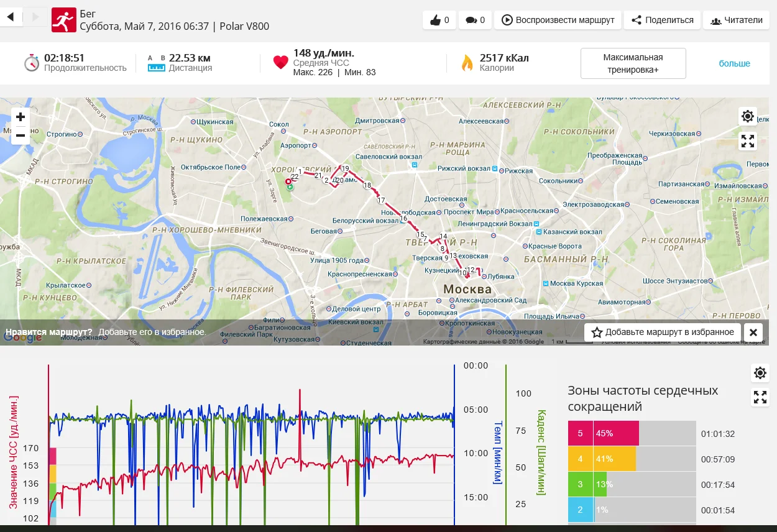Zoom out on the map
777x532 pixels.
click(21, 135)
